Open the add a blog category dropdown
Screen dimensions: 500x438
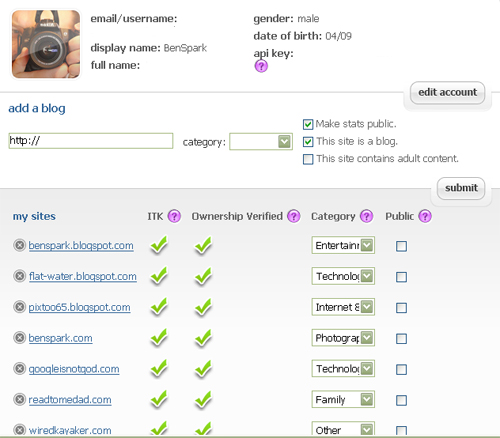(261, 142)
